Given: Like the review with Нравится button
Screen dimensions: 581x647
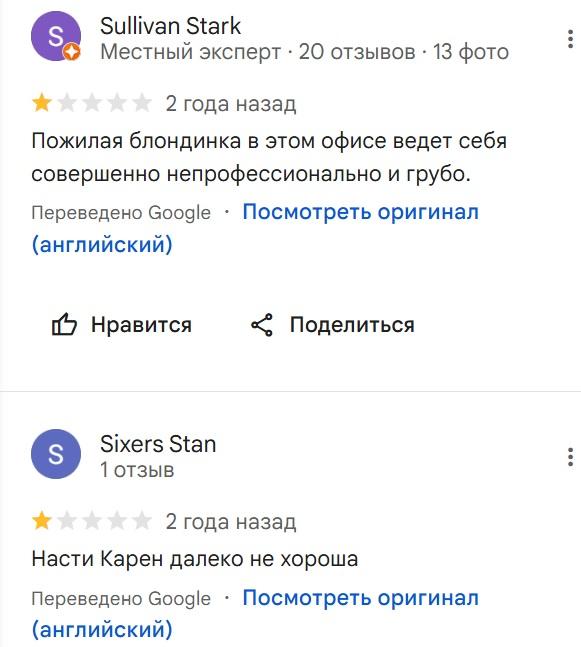Looking at the screenshot, I should point(121,325).
